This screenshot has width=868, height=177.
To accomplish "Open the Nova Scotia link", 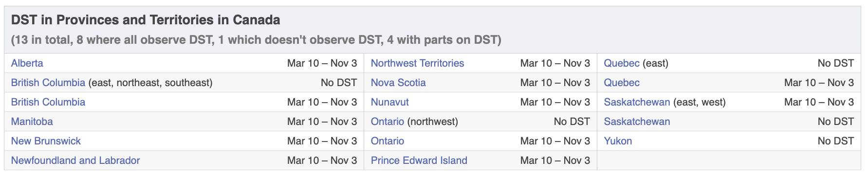I will point(398,83).
